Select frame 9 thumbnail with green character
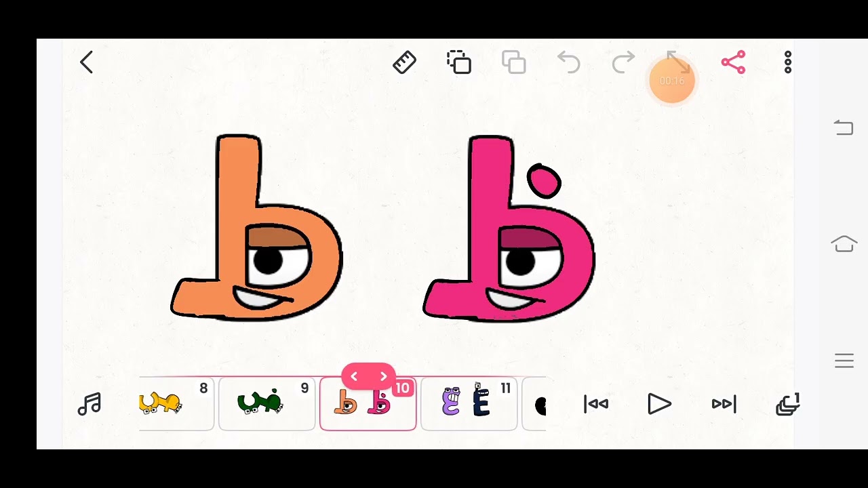The image size is (868, 488). tap(267, 404)
